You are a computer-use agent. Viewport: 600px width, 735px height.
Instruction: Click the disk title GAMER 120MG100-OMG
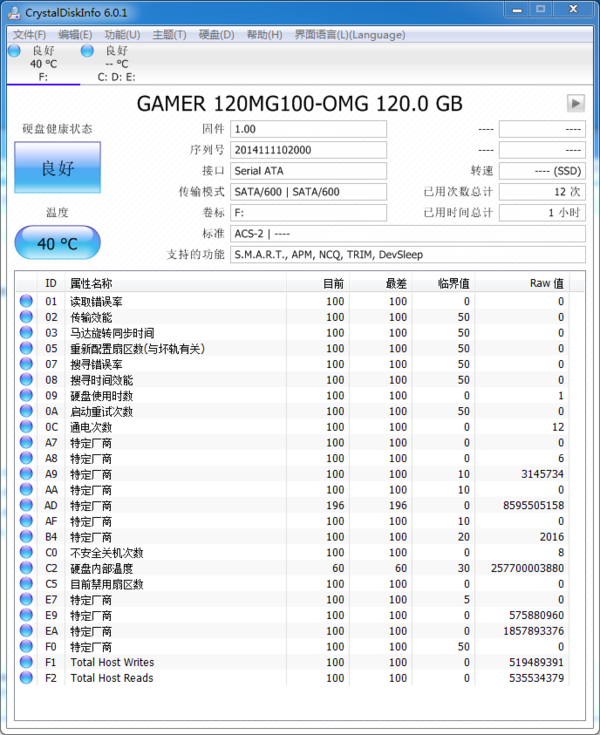tap(300, 104)
